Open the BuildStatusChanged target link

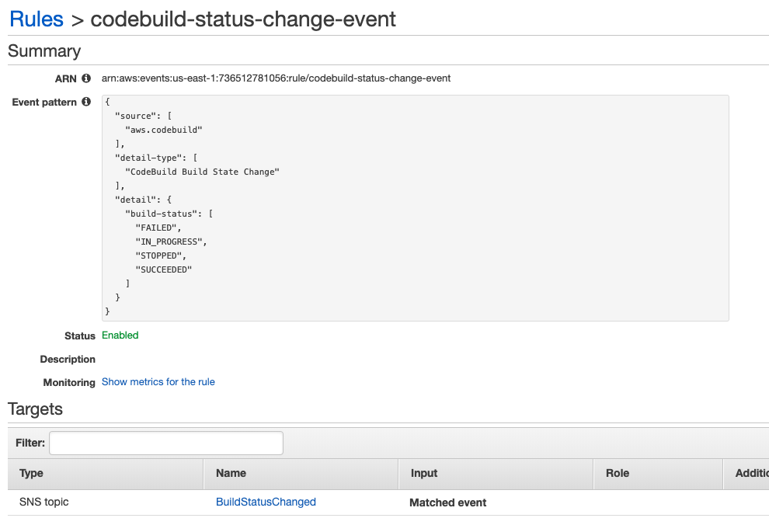click(x=266, y=502)
